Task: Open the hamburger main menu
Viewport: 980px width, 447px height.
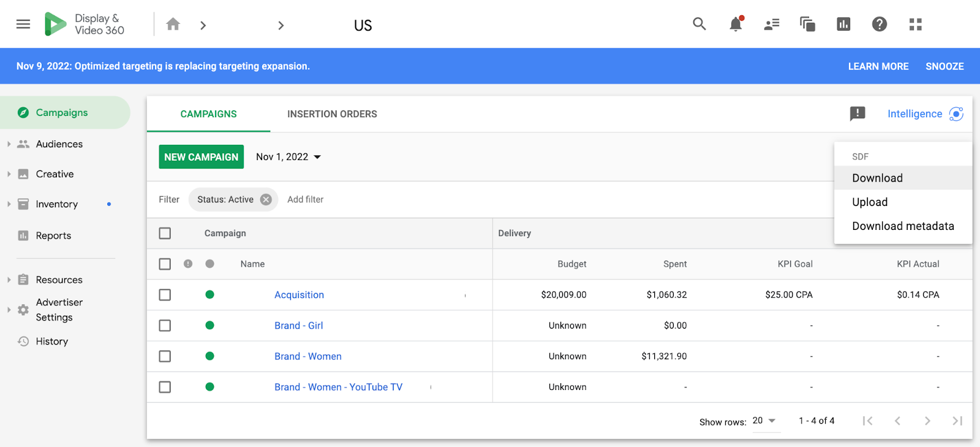Action: click(x=23, y=25)
